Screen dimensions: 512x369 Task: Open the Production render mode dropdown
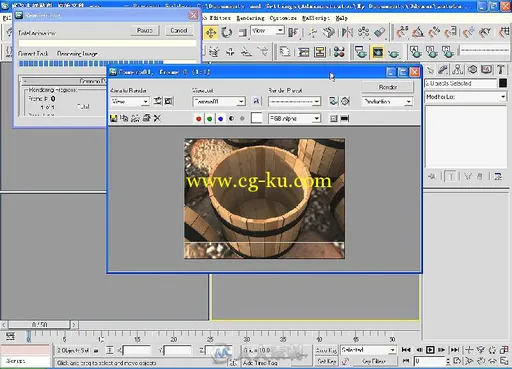click(387, 101)
